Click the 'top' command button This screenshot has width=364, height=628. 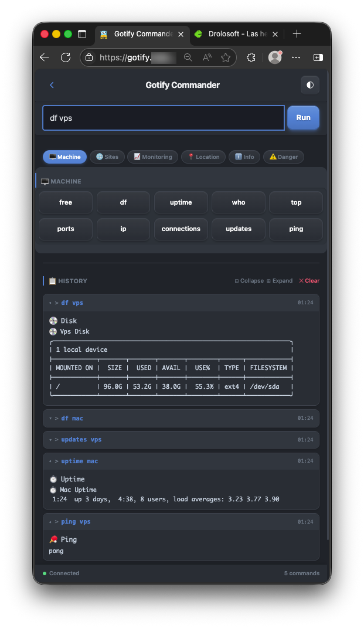(296, 202)
